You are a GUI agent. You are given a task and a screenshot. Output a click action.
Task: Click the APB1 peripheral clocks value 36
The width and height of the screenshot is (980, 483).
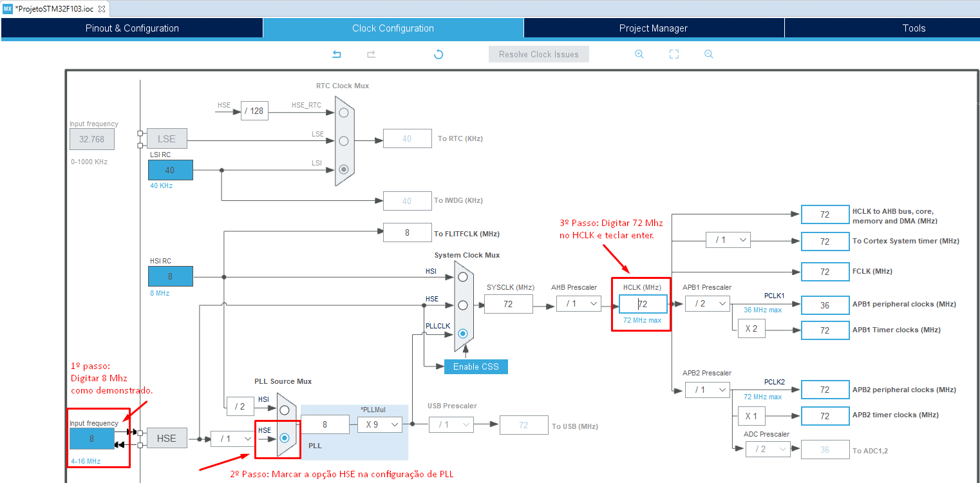click(825, 305)
